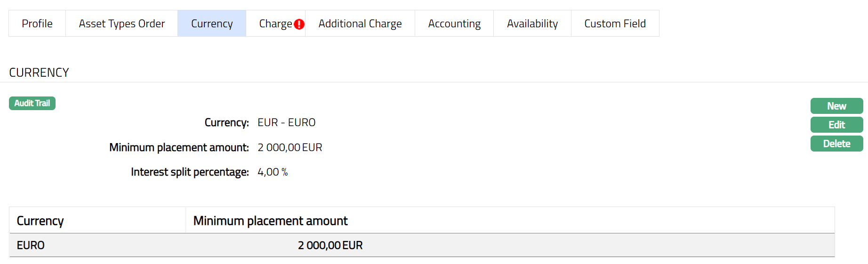Screen dimensions: 868x264
Task: Sort by the Currency column header
Action: click(40, 221)
